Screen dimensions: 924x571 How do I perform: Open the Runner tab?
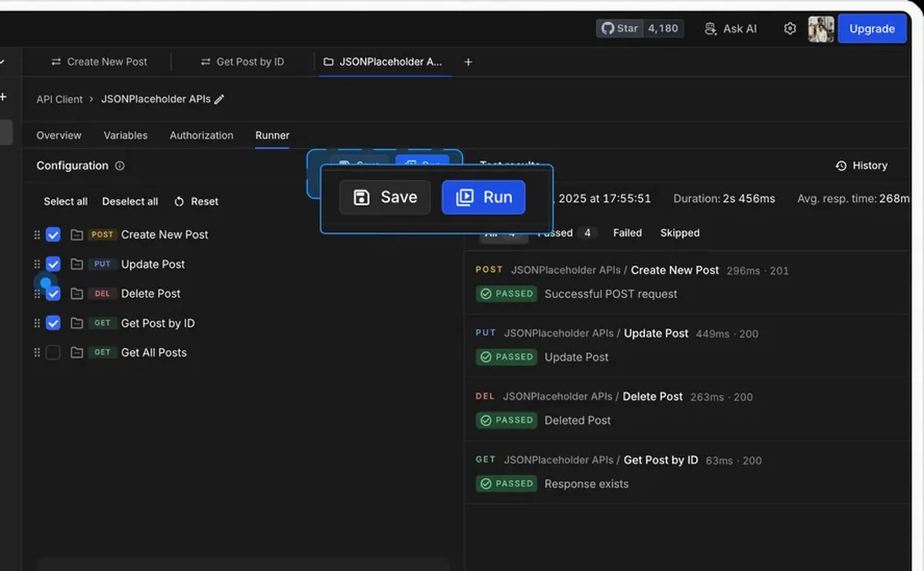273,135
